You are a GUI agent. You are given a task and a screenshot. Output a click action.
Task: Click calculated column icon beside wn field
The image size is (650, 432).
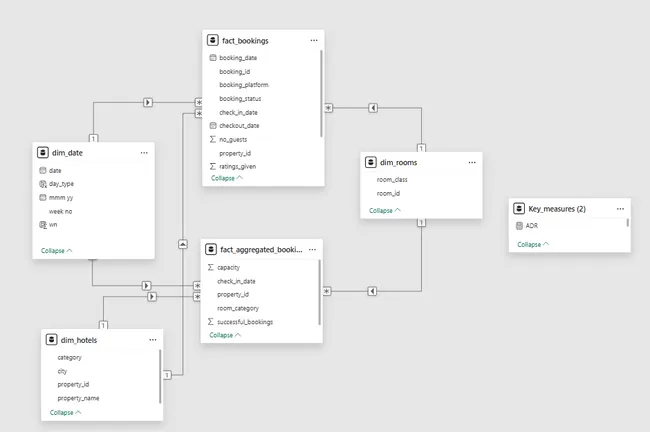click(43, 225)
